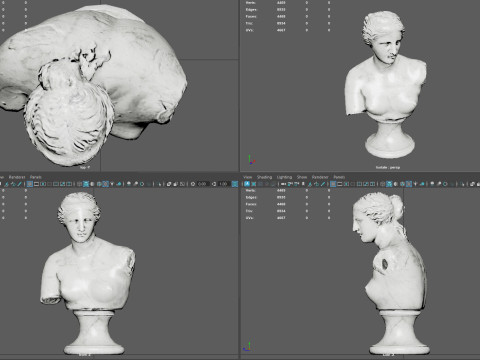The height and width of the screenshot is (360, 480).
Task: Toggle X-Ray Active Components in front panel
Action: pos(176,184)
